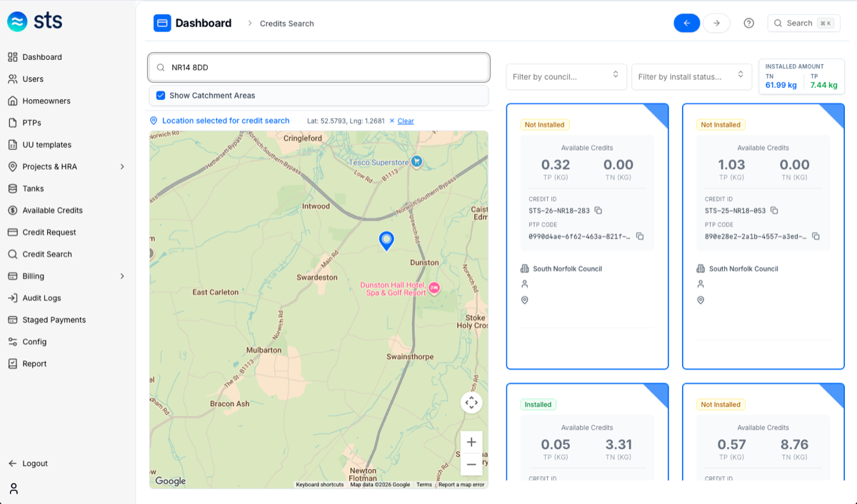Open the Users page
The width and height of the screenshot is (857, 504).
click(33, 79)
